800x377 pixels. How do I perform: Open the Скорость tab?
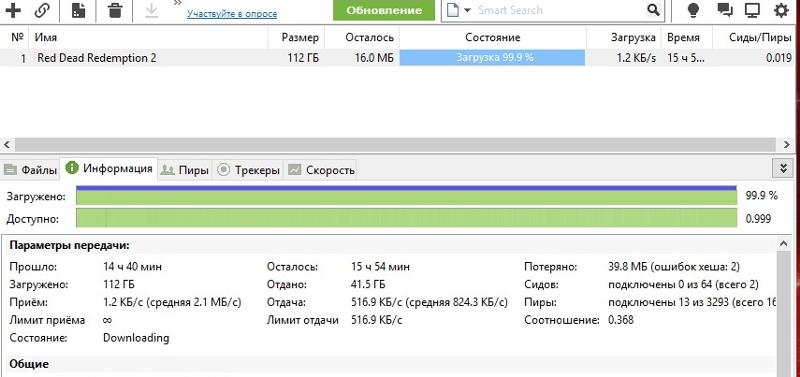(321, 170)
